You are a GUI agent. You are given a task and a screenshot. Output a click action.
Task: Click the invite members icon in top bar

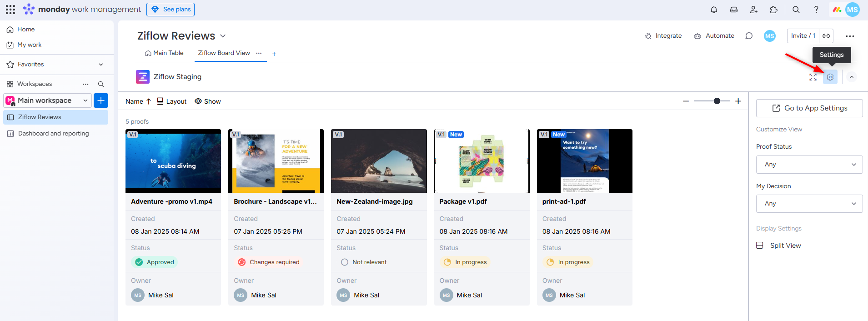[754, 10]
